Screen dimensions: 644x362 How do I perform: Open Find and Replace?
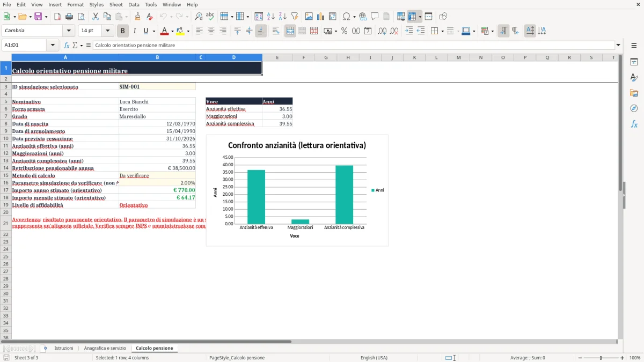pos(199,17)
